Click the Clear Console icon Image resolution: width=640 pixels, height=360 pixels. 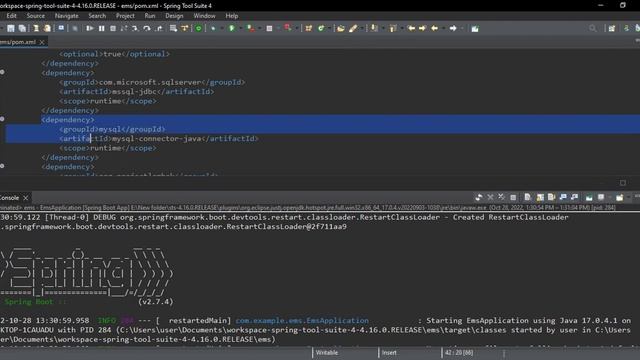pos(527,198)
